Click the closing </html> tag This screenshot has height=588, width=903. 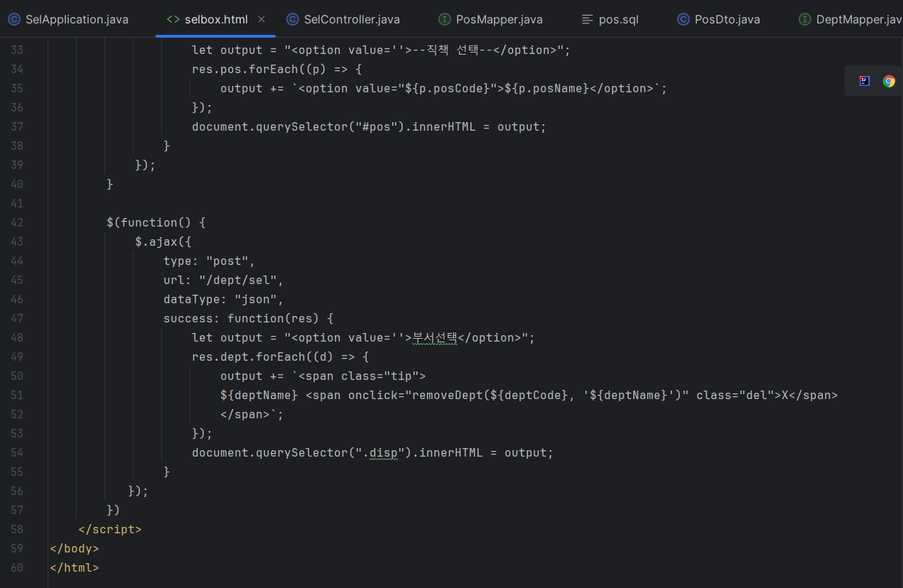pos(75,567)
